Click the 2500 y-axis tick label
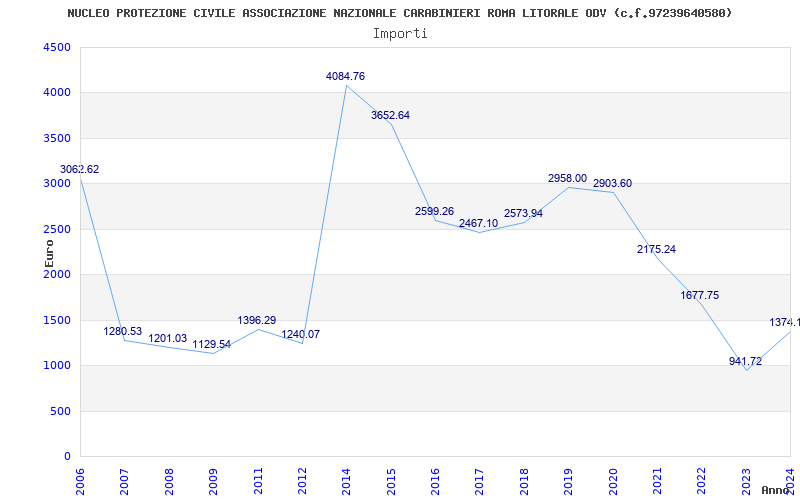 (57, 229)
